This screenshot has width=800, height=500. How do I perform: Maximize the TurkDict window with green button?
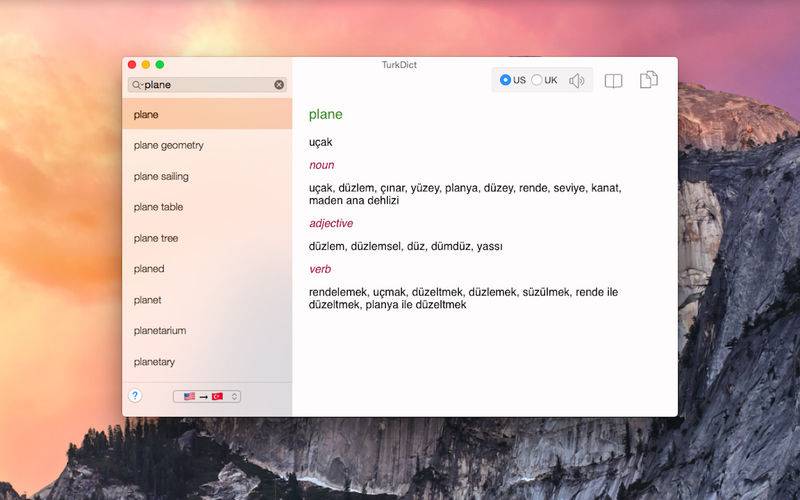coord(160,64)
